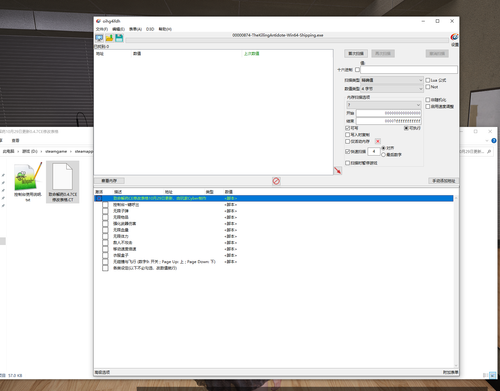Viewport: 500px width, 391px height.
Task: Click the First Scan button
Action: (356, 54)
